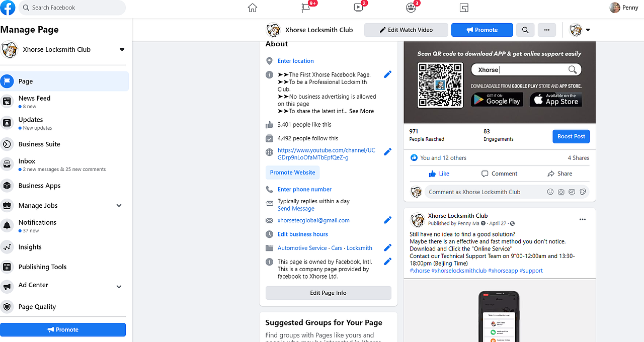Click the App Store badge in post image
644x342 pixels.
[x=556, y=100]
